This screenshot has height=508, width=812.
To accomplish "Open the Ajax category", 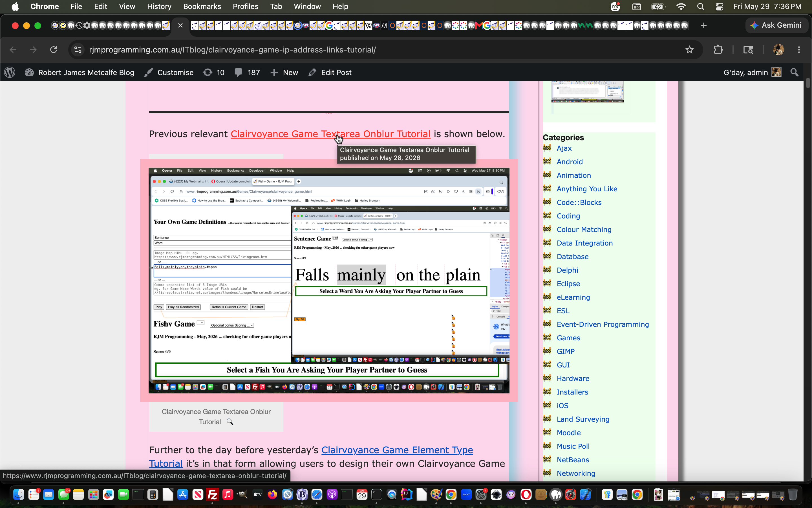I will [x=564, y=148].
